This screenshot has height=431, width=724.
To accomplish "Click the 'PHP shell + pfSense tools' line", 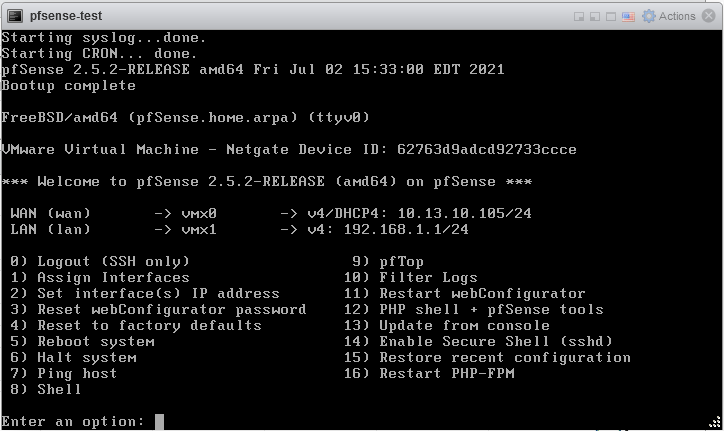I will (474, 309).
